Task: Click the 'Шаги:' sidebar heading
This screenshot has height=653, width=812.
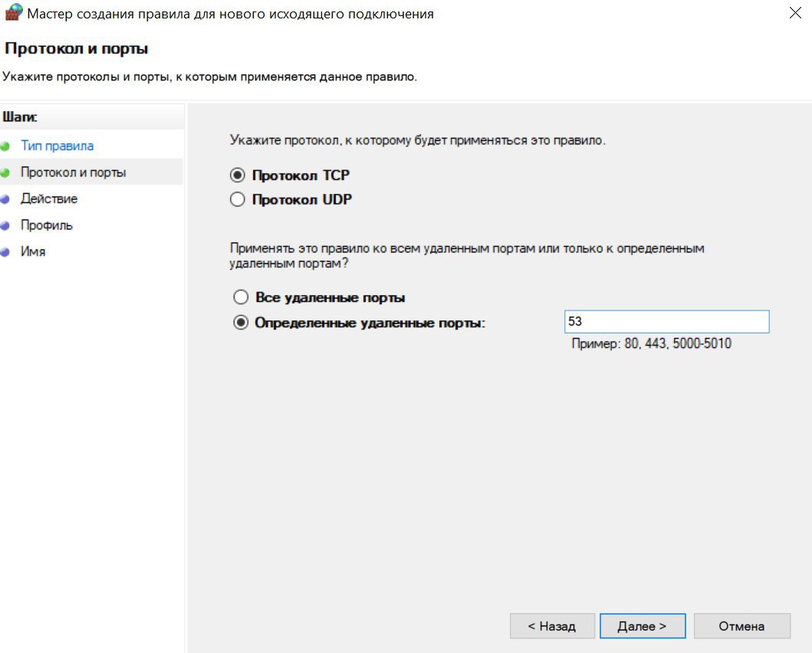Action: coord(20,117)
